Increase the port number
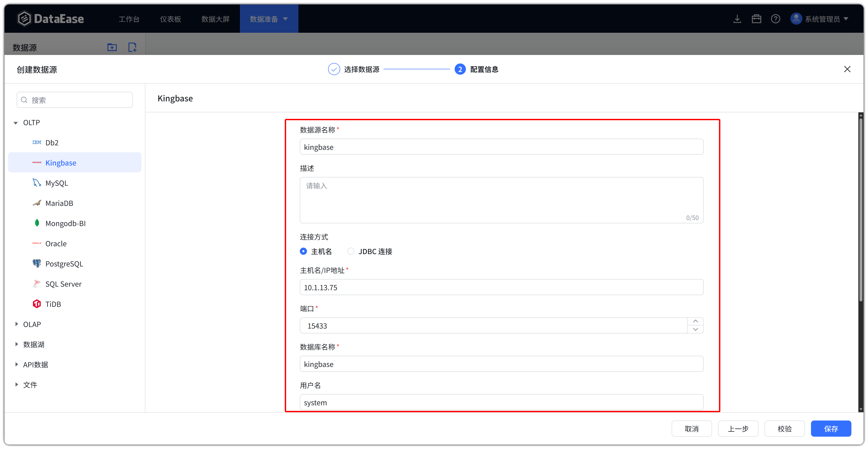Viewport: 868px width, 449px height. (x=695, y=321)
